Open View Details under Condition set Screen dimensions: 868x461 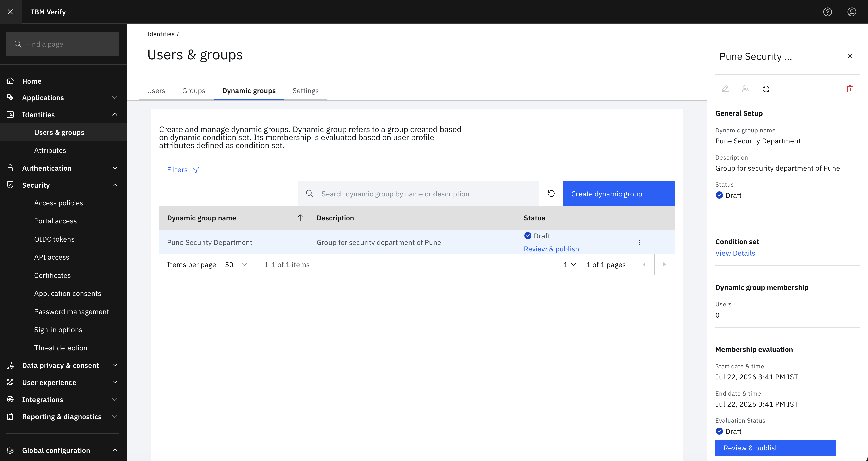(x=735, y=253)
